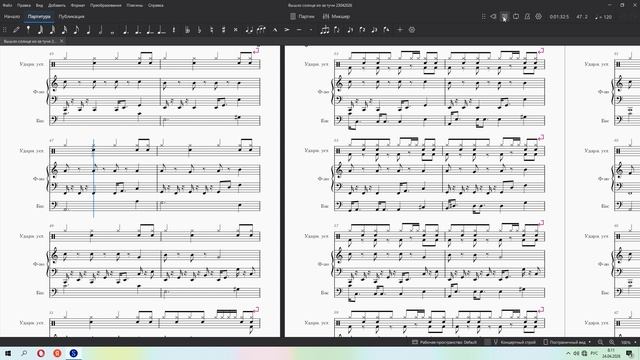This screenshot has width=640, height=360.
Task: Open the Партии parts dialog
Action: [302, 17]
